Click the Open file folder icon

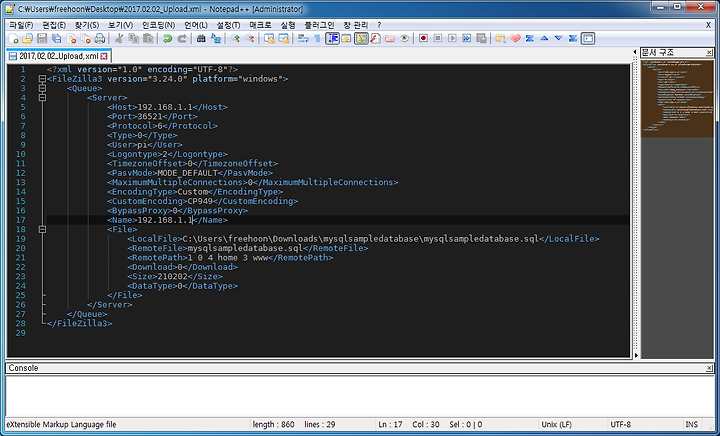coord(28,39)
